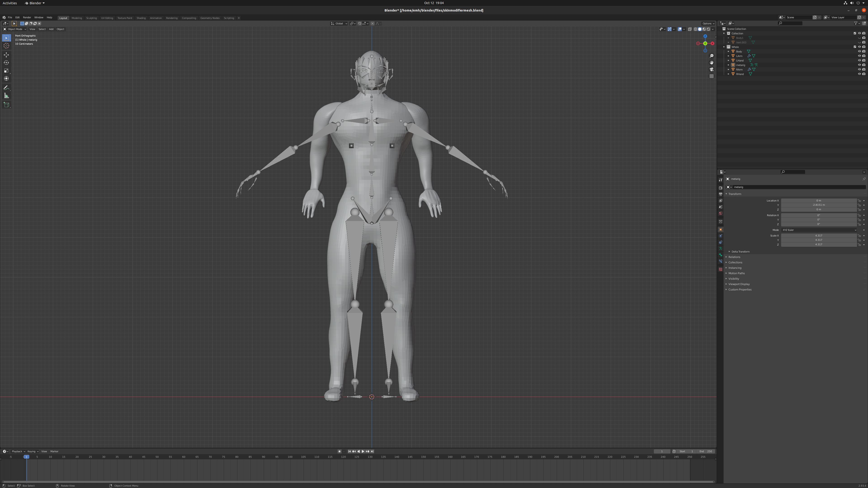This screenshot has width=868, height=488.
Task: Open the Global transform orientation dropdown
Action: 339,23
